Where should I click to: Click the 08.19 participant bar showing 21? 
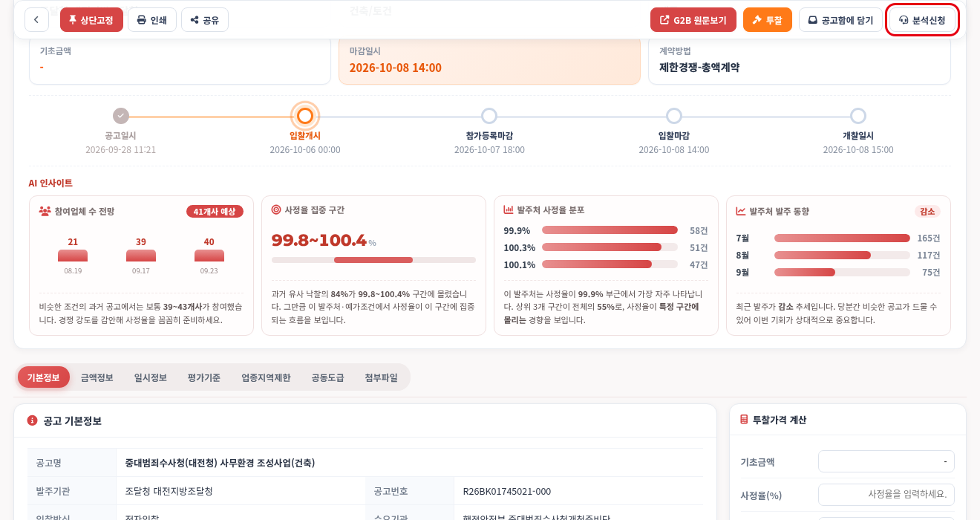73,256
